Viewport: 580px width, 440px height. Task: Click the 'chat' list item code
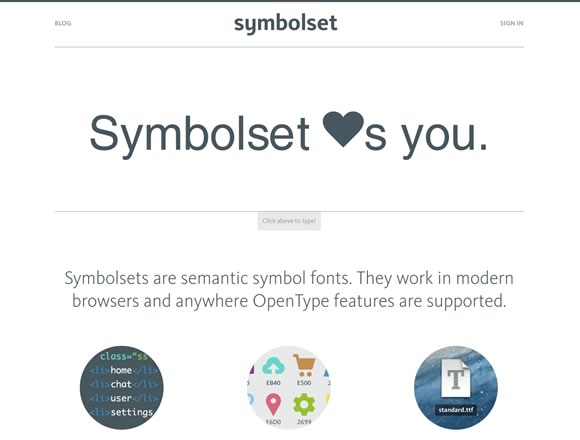click(121, 384)
